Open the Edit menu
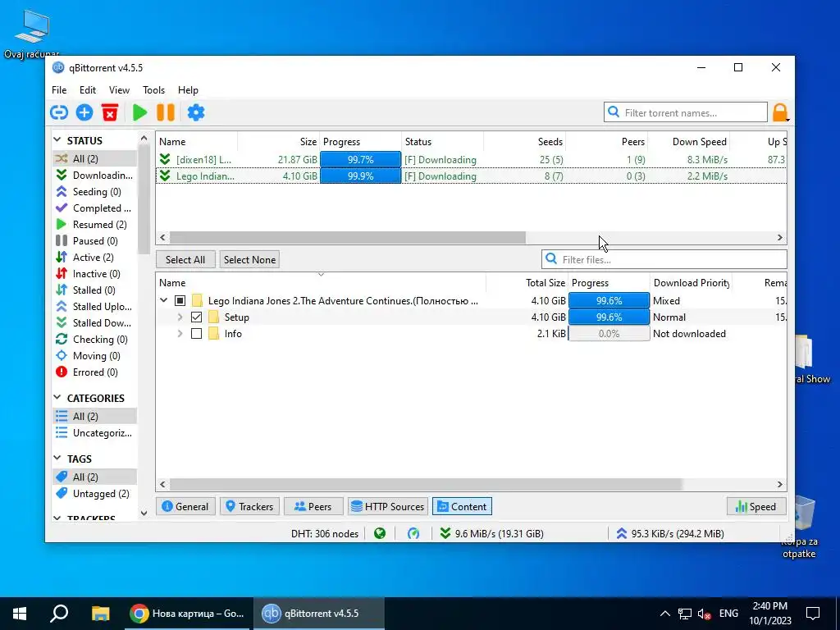Image resolution: width=840 pixels, height=630 pixels. click(87, 90)
